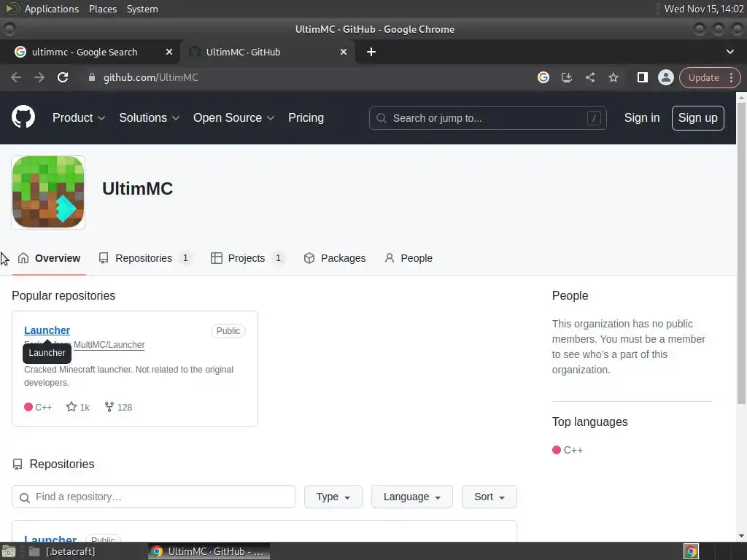Click the Google icon in address bar
This screenshot has width=747, height=560.
pyautogui.click(x=543, y=77)
